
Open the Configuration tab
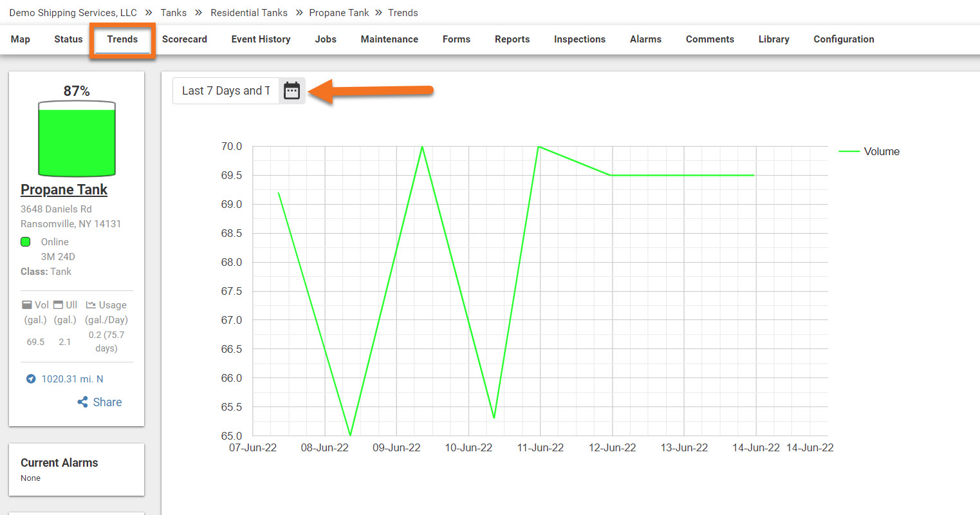point(844,39)
